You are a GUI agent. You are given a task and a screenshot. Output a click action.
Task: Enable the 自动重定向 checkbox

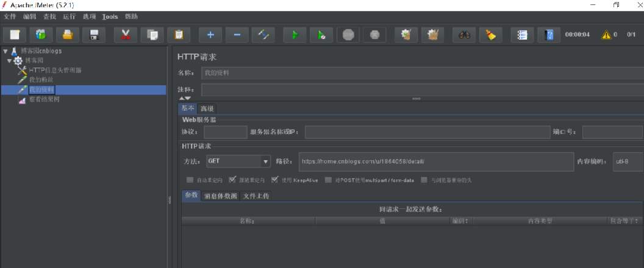click(x=190, y=180)
